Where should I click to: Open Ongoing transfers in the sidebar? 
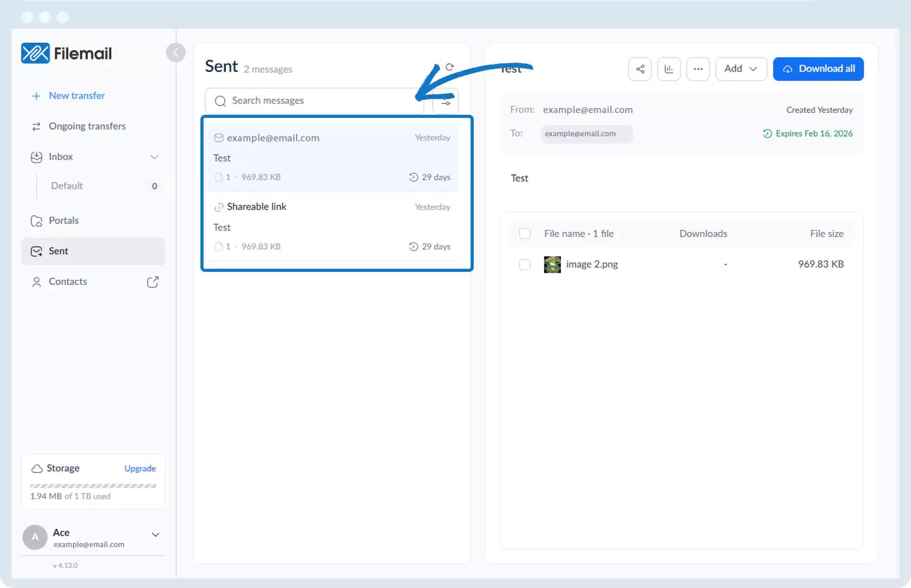(87, 126)
